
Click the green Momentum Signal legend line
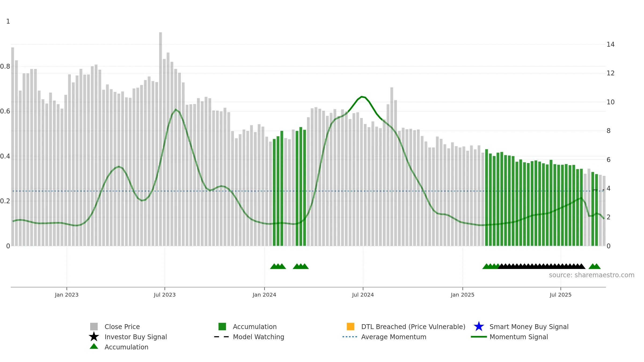[479, 337]
